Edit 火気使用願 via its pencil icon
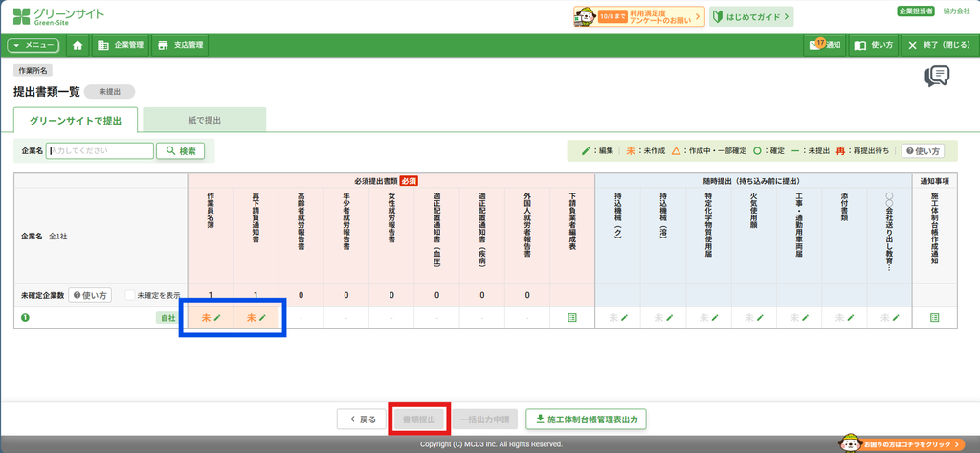 (760, 318)
